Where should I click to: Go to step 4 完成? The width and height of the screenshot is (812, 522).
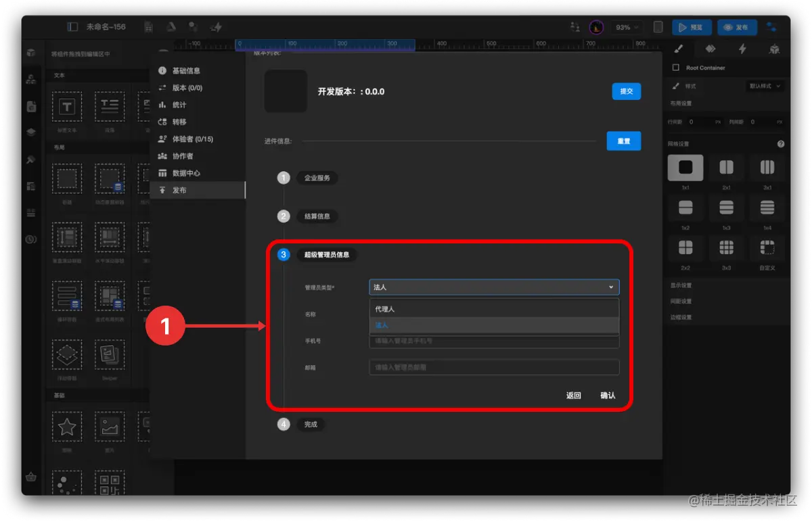pyautogui.click(x=311, y=425)
